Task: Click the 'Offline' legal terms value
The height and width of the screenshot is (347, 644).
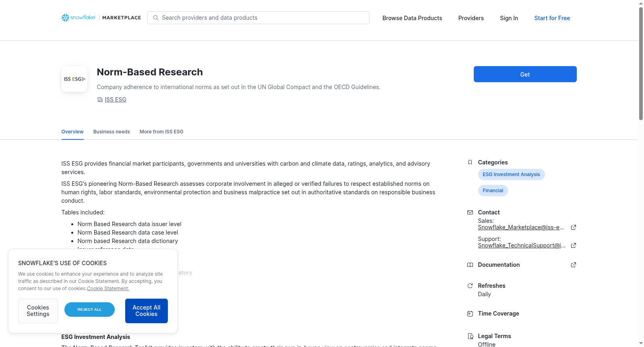Action: (487, 344)
